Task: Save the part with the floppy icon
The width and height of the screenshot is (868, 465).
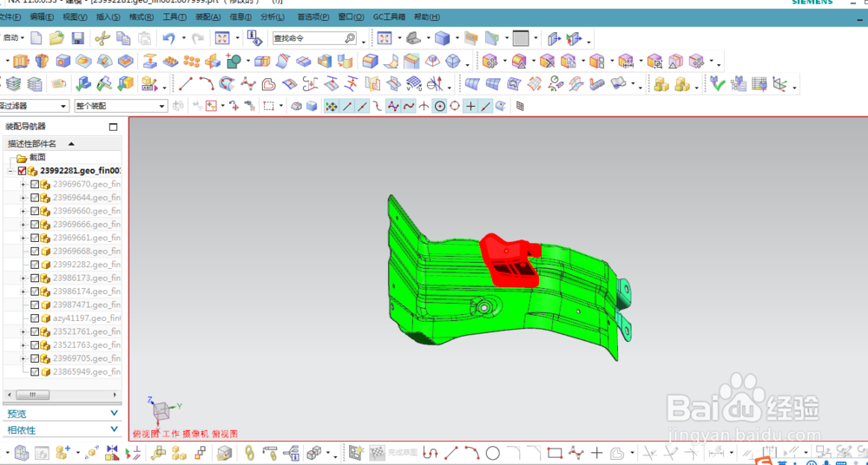Action: 77,38
